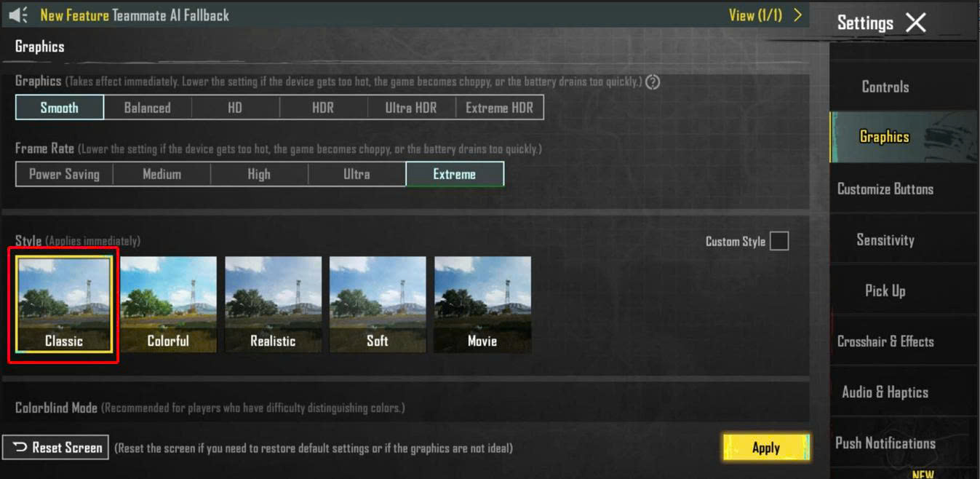This screenshot has height=479, width=980.
Task: Apply the Movie style thumbnail
Action: tap(482, 304)
